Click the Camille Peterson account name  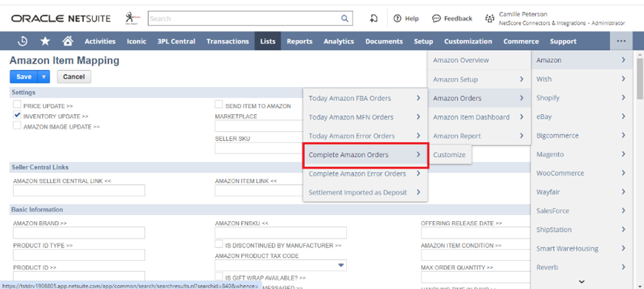(523, 15)
